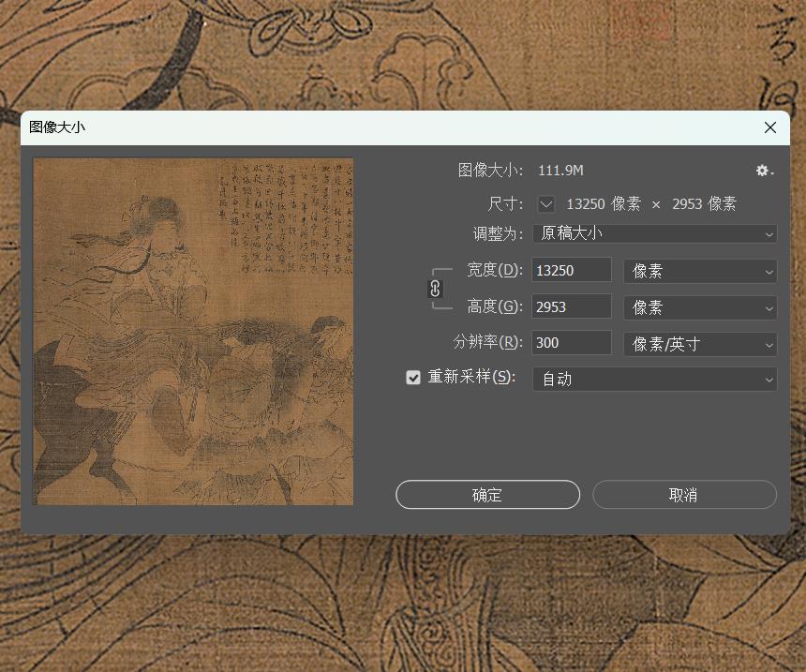Click the 图像大小 dialog title
This screenshot has width=806, height=672.
coord(57,127)
